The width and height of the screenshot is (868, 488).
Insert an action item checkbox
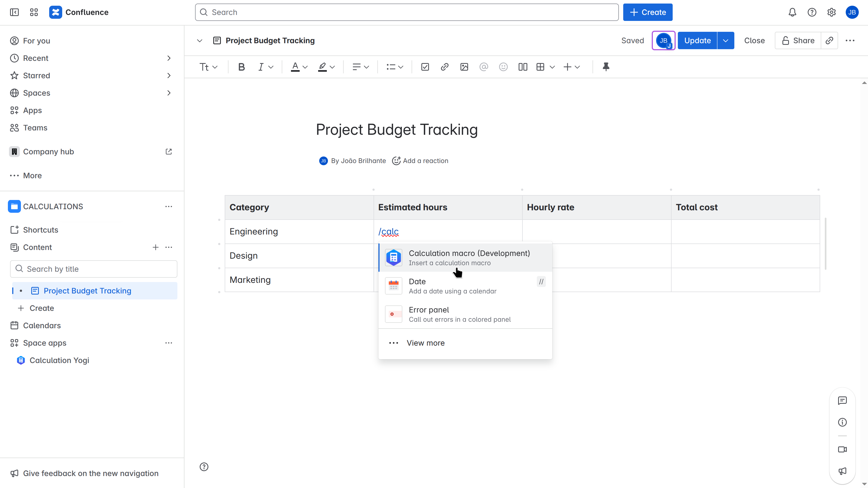tap(425, 67)
